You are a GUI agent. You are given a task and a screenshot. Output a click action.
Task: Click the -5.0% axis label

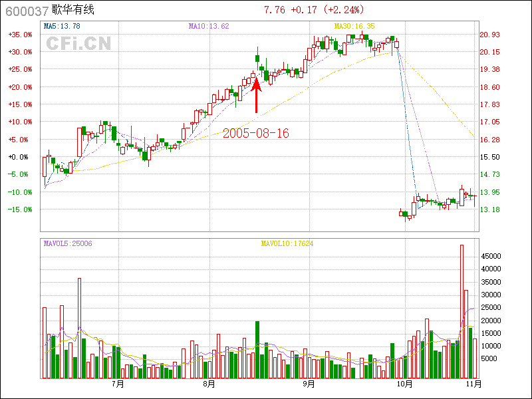(20, 174)
